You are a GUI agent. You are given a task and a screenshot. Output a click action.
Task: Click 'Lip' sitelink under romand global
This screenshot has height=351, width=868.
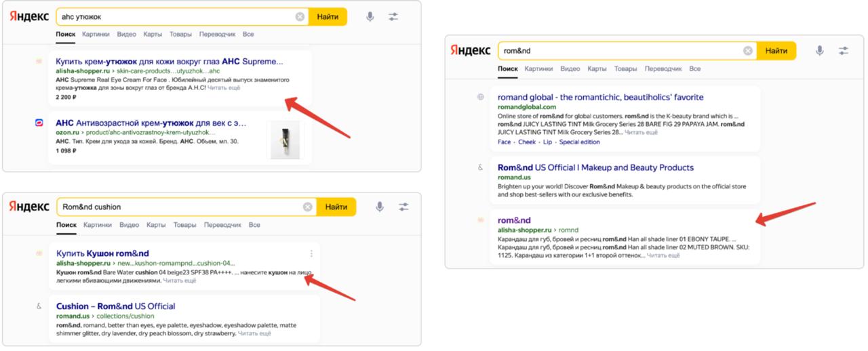(547, 142)
